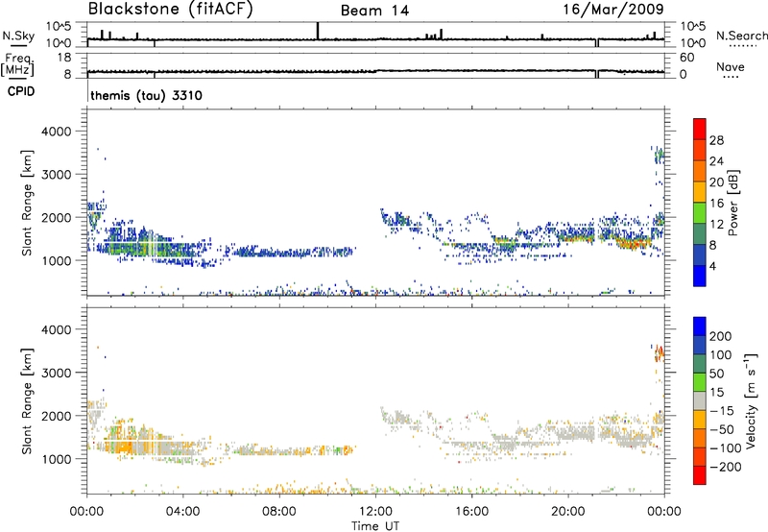Click the 'Freq. [MHz]' axis label

[x=18, y=65]
